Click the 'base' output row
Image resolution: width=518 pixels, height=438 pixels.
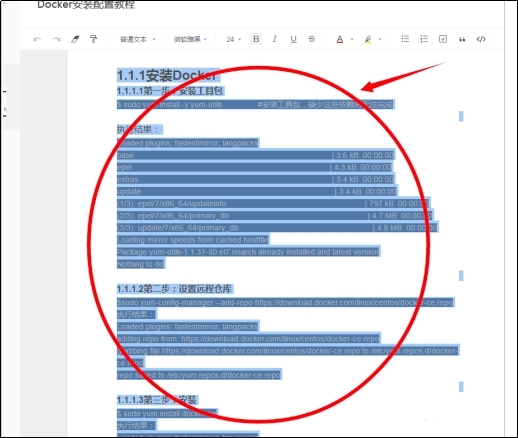point(256,155)
